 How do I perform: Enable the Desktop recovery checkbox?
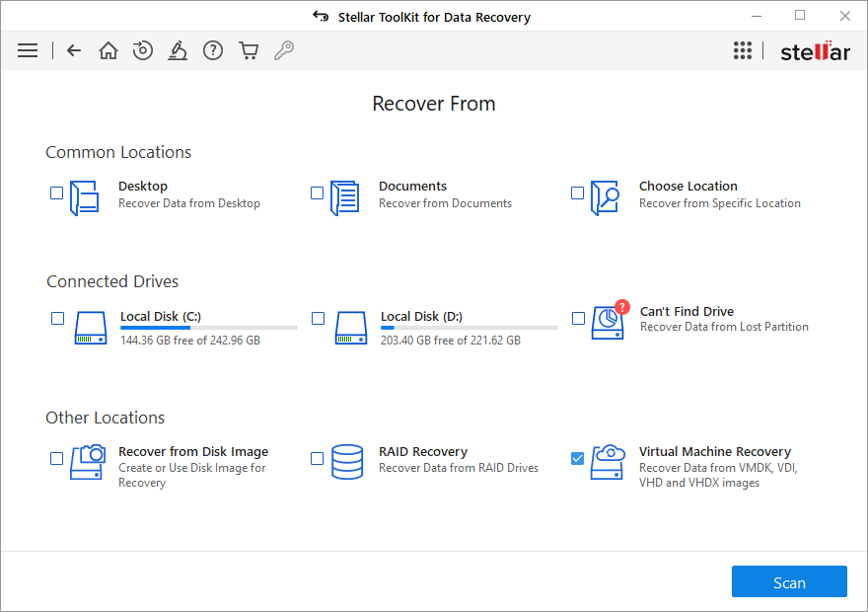[56, 193]
